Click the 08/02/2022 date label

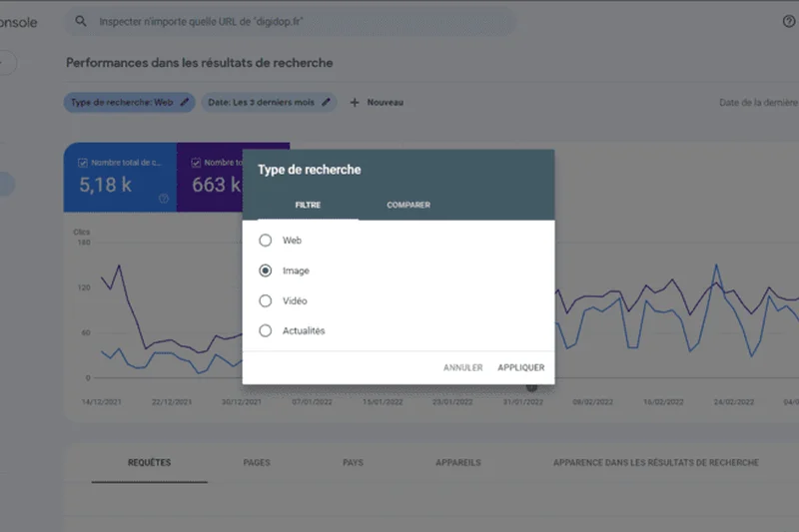pyautogui.click(x=593, y=401)
